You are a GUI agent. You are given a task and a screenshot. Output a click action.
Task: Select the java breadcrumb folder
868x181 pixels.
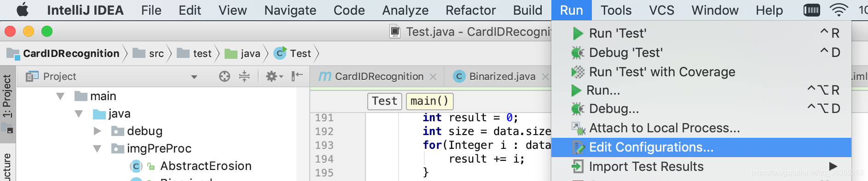pos(243,53)
